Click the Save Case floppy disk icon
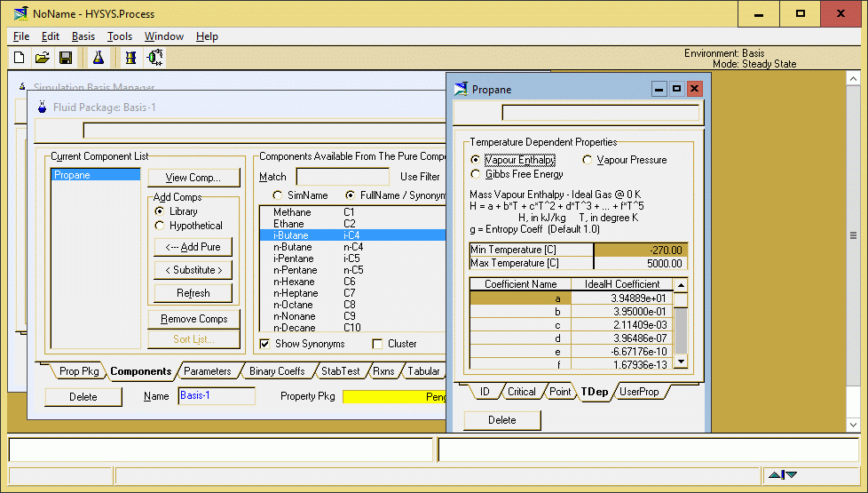The image size is (868, 493). point(66,58)
